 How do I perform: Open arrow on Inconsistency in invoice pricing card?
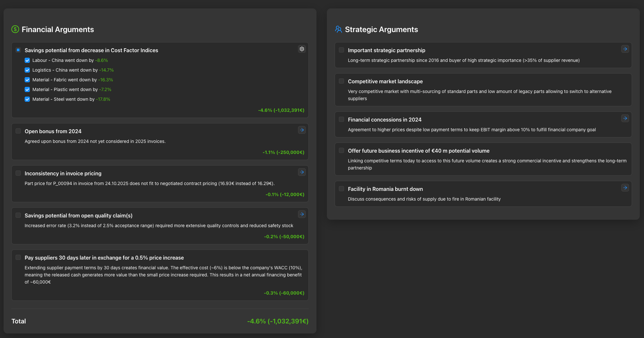click(302, 172)
